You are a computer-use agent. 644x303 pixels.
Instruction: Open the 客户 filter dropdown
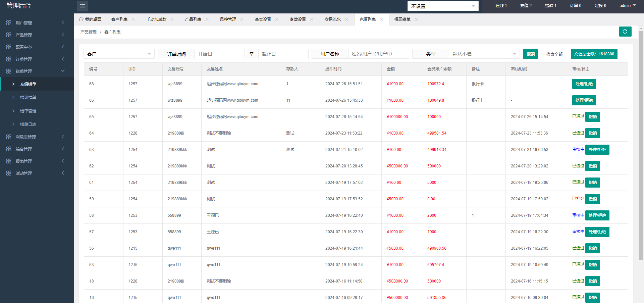coord(119,54)
